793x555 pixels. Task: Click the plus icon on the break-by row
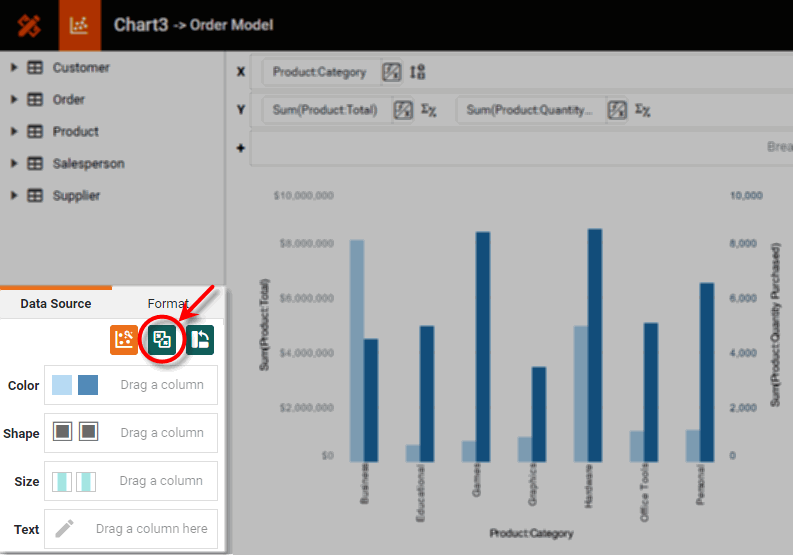[x=241, y=148]
